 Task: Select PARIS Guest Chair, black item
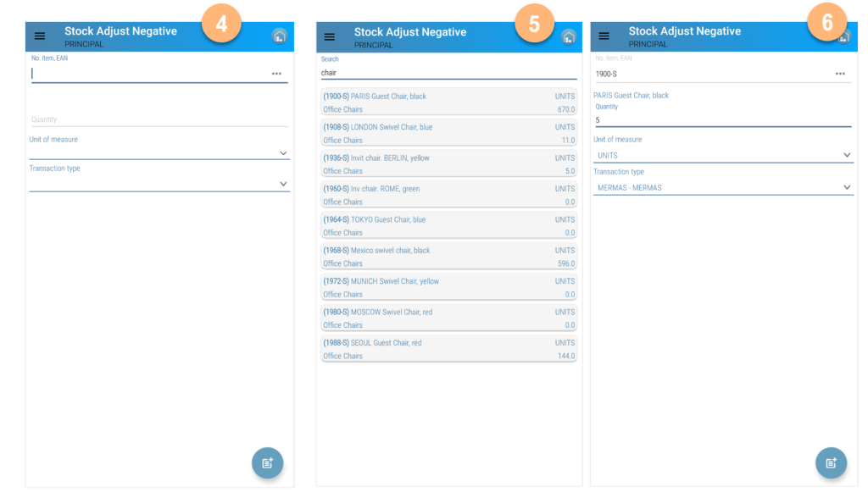pos(449,102)
